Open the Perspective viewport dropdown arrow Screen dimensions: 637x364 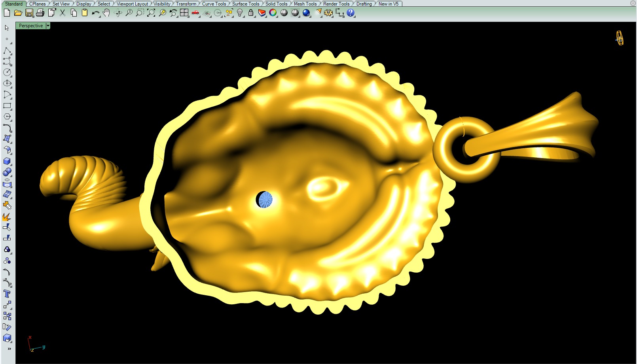click(48, 26)
